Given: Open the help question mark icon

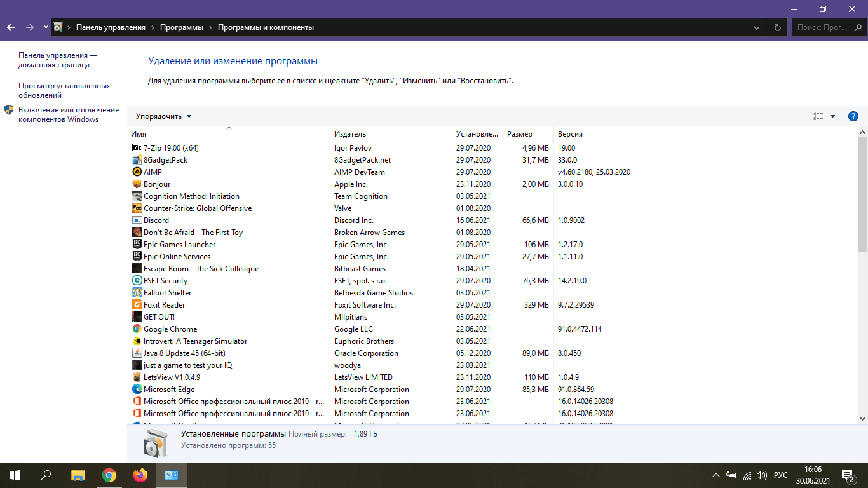Looking at the screenshot, I should click(853, 116).
